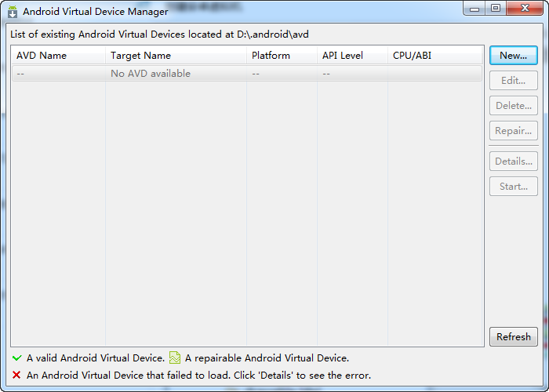Click the API Level column header

click(x=352, y=56)
